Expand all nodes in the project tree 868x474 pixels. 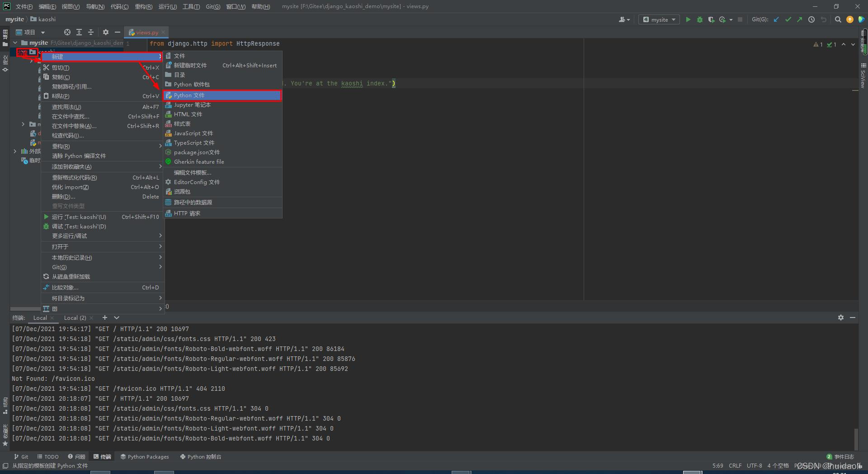(x=79, y=32)
